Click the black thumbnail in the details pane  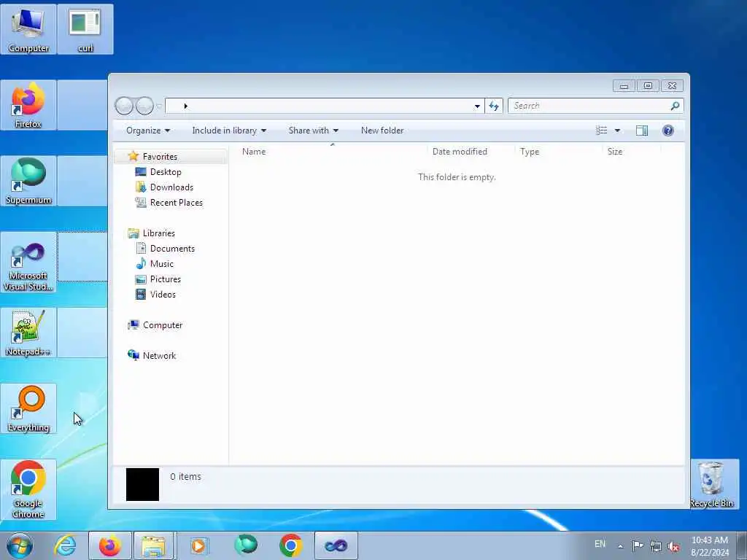click(142, 484)
